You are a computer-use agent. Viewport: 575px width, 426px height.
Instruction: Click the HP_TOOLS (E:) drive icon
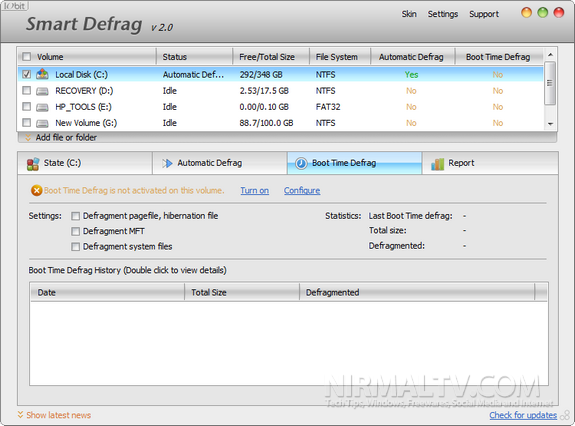coord(42,107)
